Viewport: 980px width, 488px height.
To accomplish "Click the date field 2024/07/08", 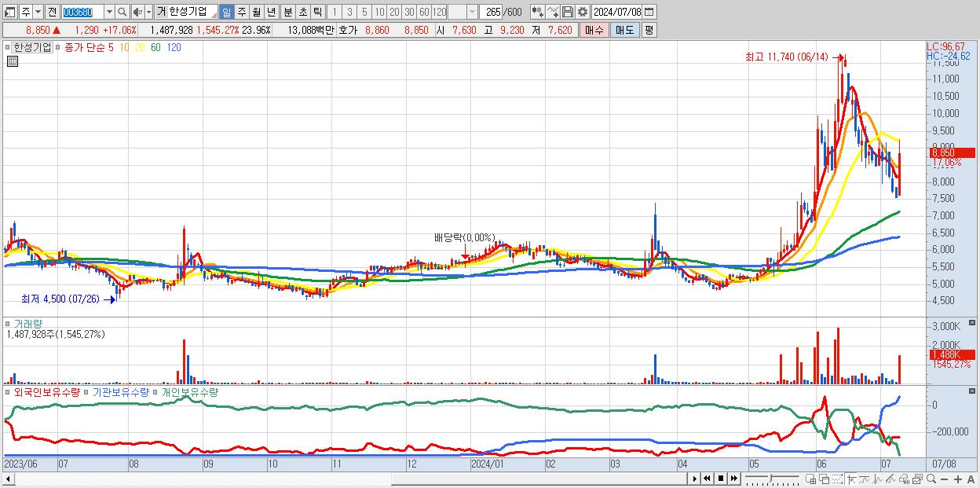I will coord(616,12).
